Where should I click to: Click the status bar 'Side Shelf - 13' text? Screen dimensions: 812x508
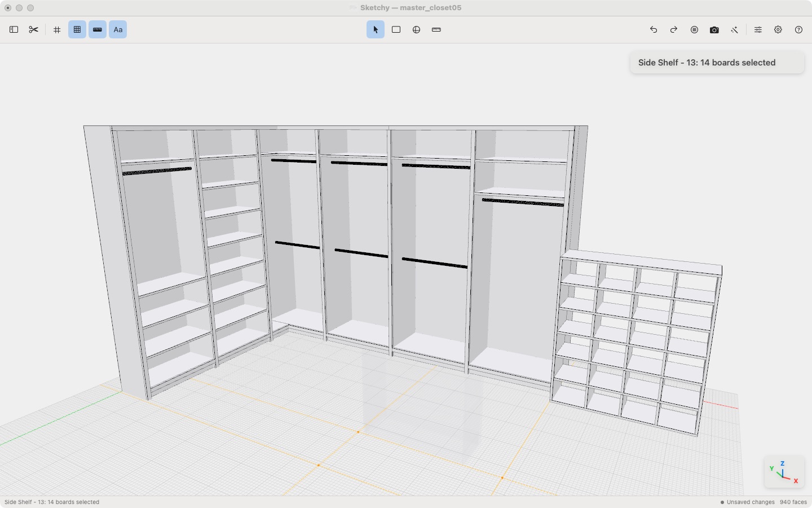52,502
